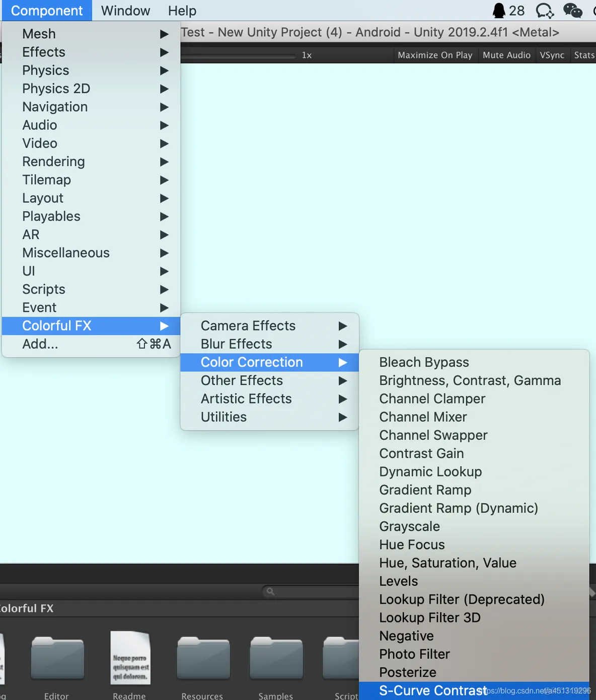Expand the Physics submenu
The height and width of the screenshot is (700, 596).
91,70
